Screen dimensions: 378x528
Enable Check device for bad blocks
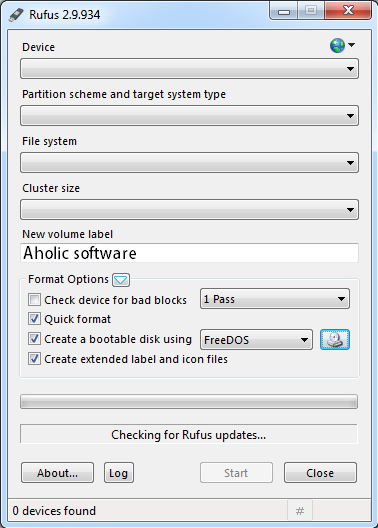point(34,299)
